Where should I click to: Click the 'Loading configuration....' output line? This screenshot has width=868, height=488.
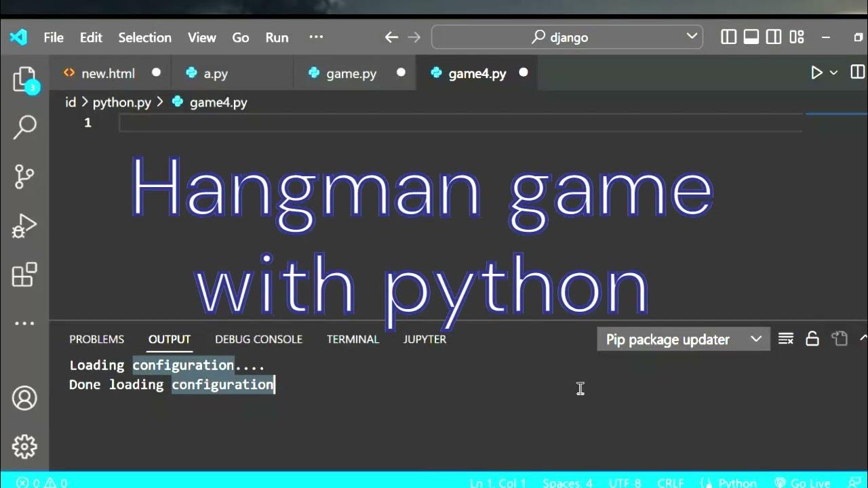[167, 365]
